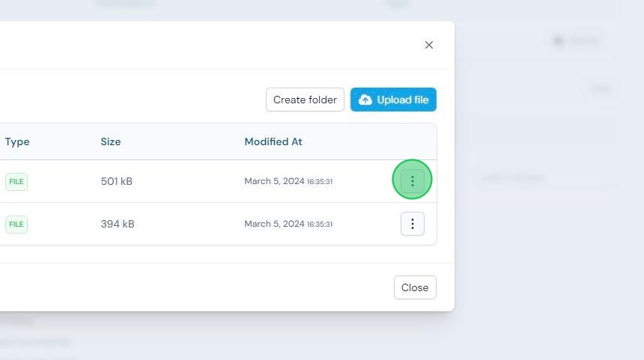Sort by the Modified At column header
Screen dimensions: 644x360
tap(273, 141)
